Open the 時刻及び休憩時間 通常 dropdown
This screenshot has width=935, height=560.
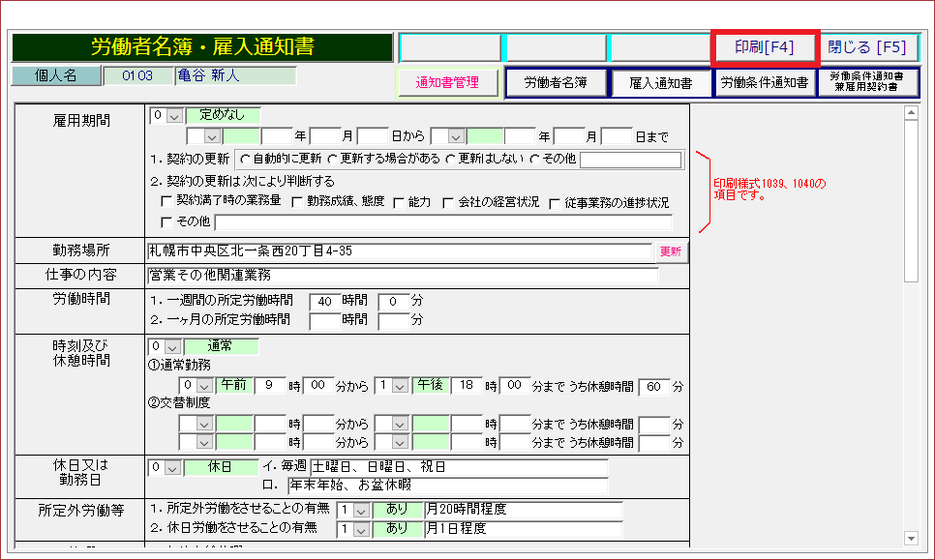[x=174, y=346]
